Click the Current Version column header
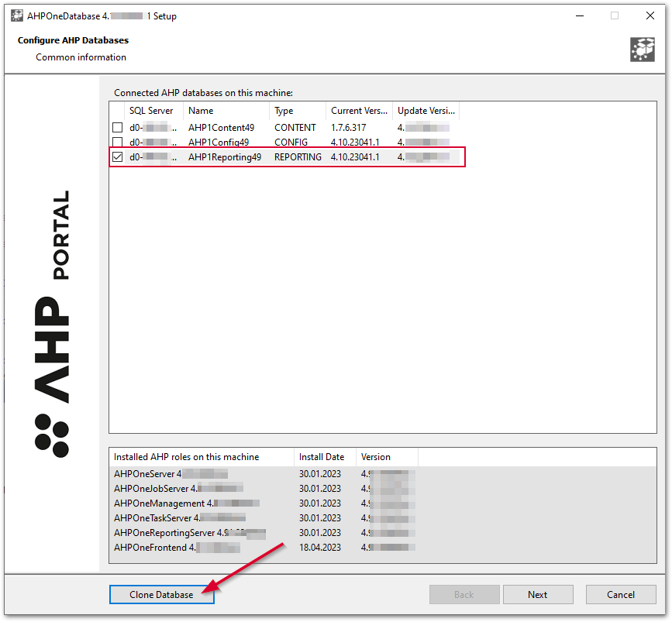Viewport: 672px width, 622px height. point(359,111)
